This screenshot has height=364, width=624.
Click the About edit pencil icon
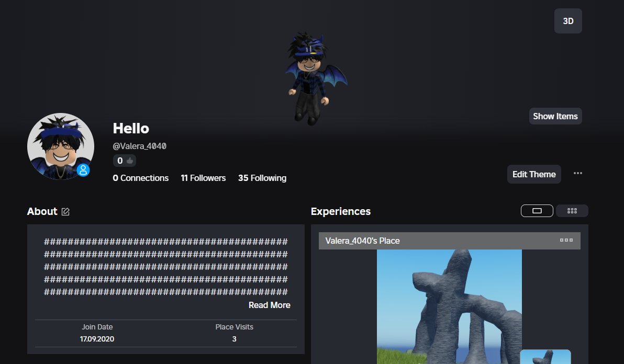coord(65,212)
